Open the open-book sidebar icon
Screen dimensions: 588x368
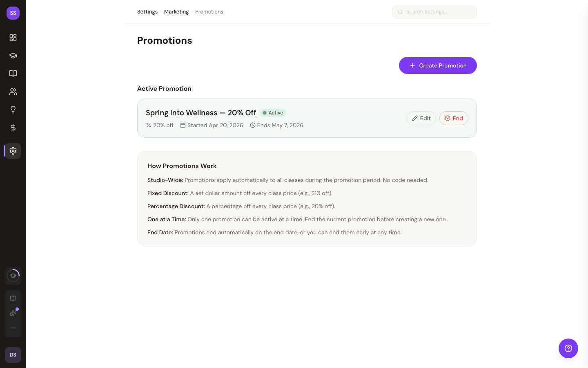click(13, 74)
